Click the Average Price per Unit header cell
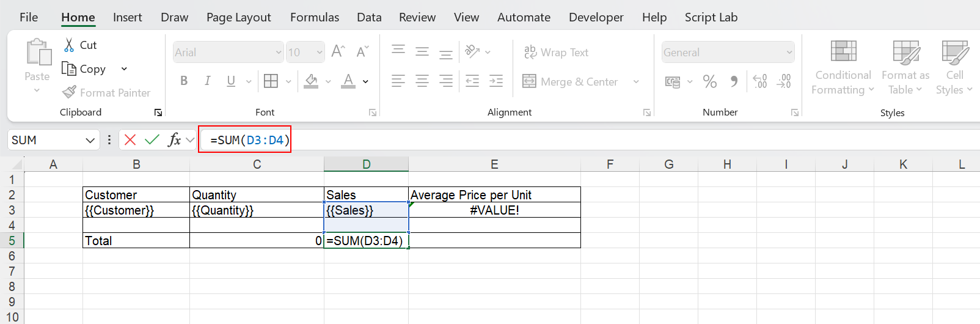Image resolution: width=980 pixels, height=324 pixels. point(494,194)
